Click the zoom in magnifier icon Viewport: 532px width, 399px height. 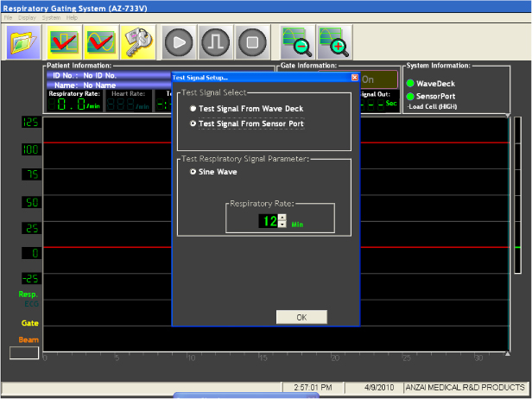(333, 41)
